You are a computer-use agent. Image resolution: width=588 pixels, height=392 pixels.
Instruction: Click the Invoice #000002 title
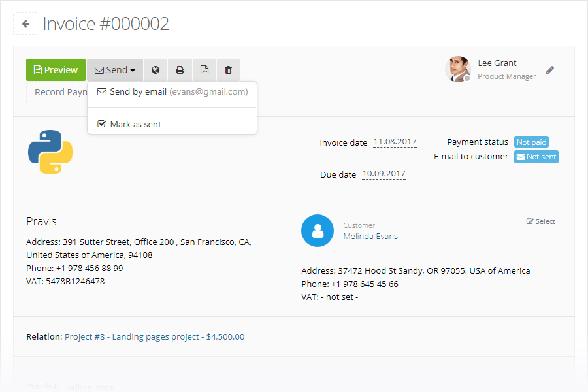(x=106, y=24)
